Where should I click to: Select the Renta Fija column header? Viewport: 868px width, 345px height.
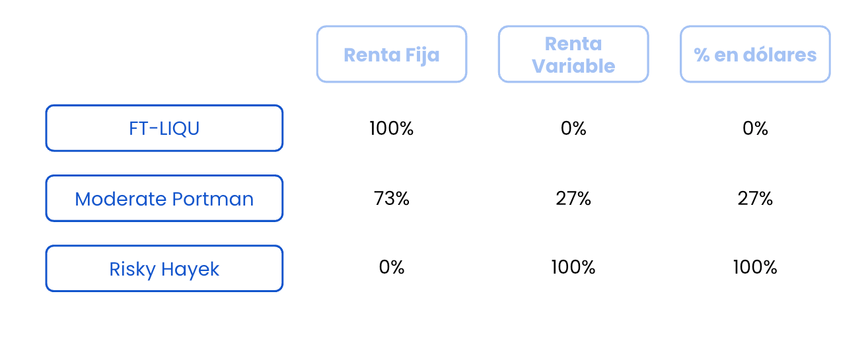tap(392, 54)
